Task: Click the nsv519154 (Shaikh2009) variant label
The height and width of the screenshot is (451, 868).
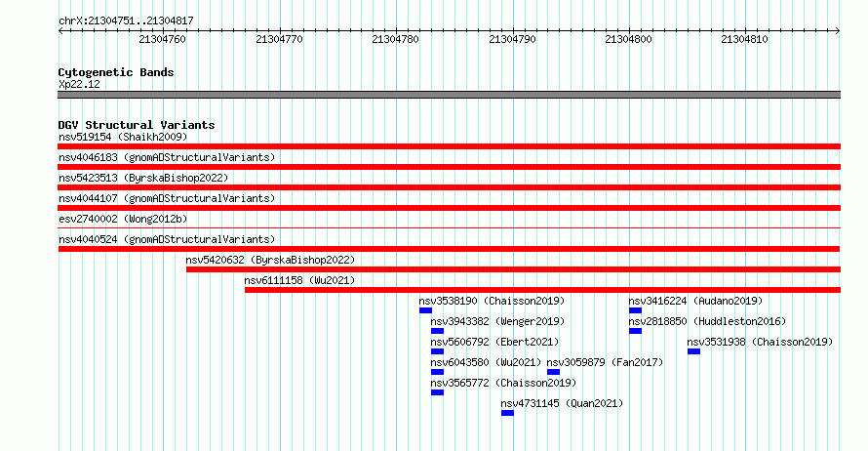Action: click(x=123, y=137)
